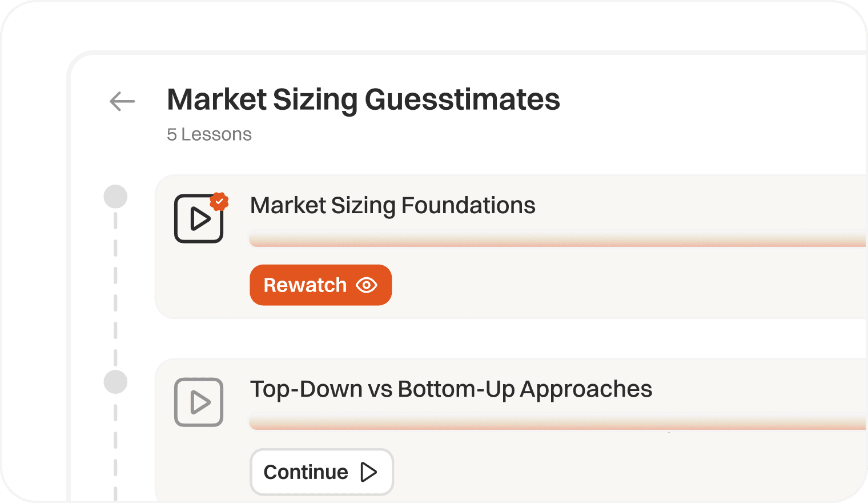Click the play triangle inside the Continue button
The image size is (868, 503).
point(369,472)
